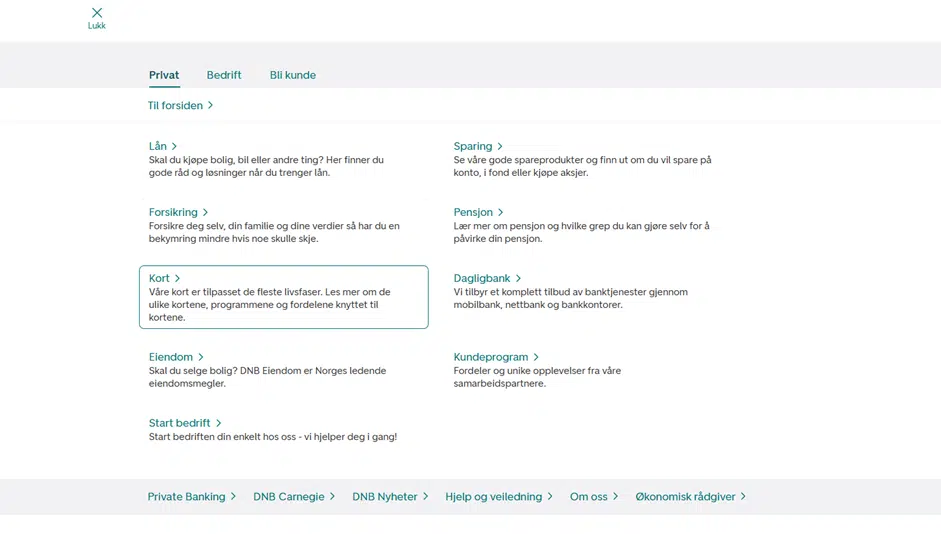Image resolution: width=941 pixels, height=534 pixels.
Task: Click the chevron after DNB Carnegie
Action: point(332,496)
